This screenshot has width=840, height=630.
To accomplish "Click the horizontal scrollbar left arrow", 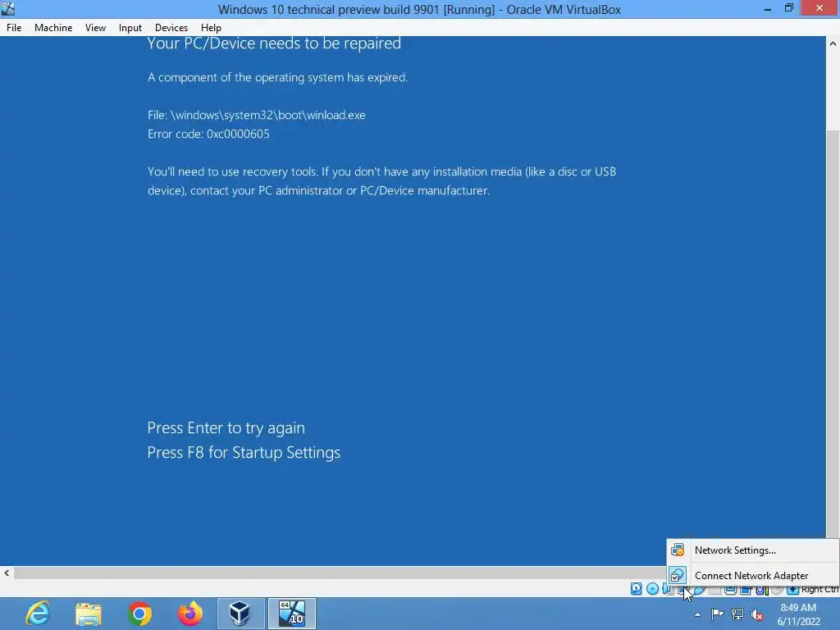I will [7, 573].
